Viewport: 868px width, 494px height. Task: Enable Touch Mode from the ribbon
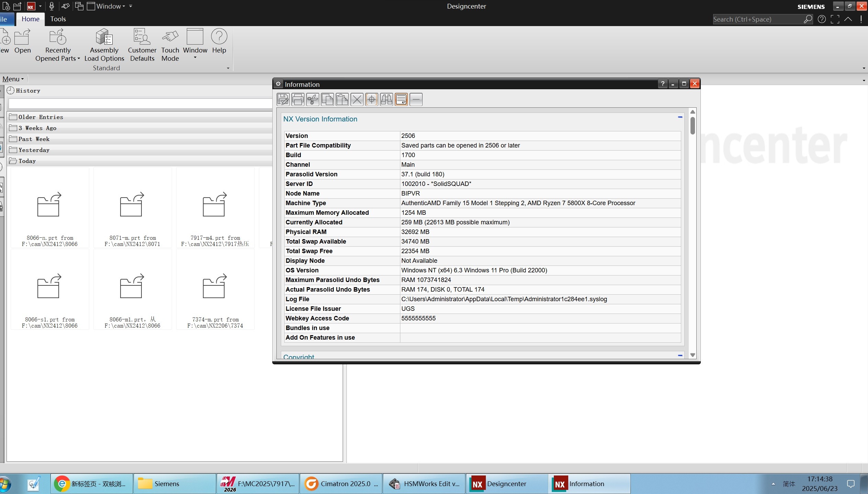point(170,45)
